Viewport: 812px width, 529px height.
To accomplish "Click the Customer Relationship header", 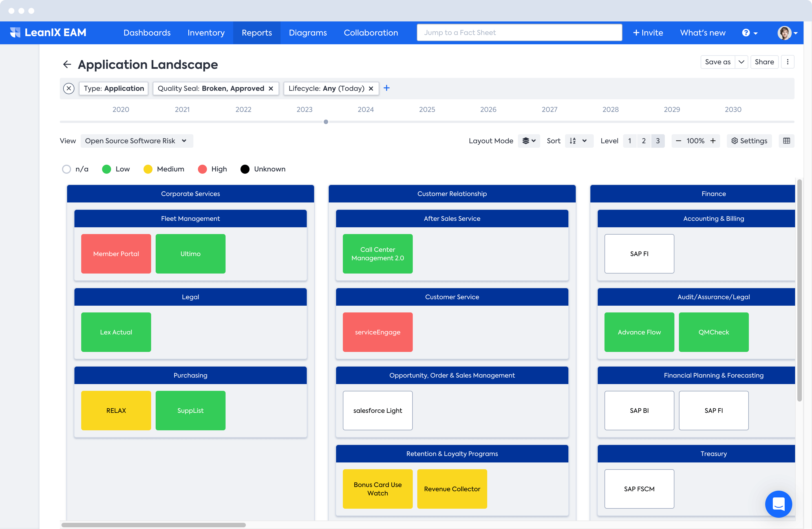I will pyautogui.click(x=452, y=193).
